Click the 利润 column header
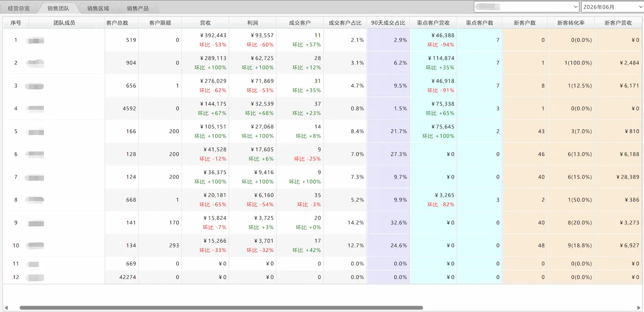The image size is (644, 312). 253,23
